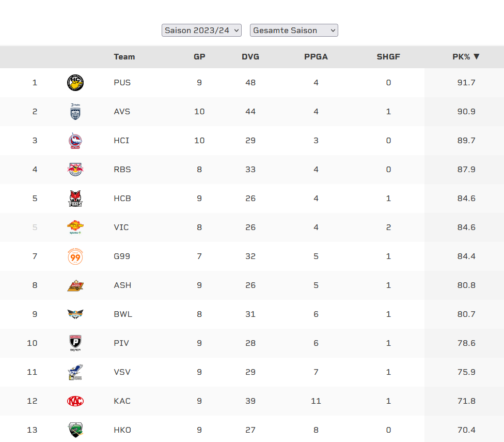This screenshot has width=504, height=442.
Task: Click the HKO team name
Action: coord(122,430)
